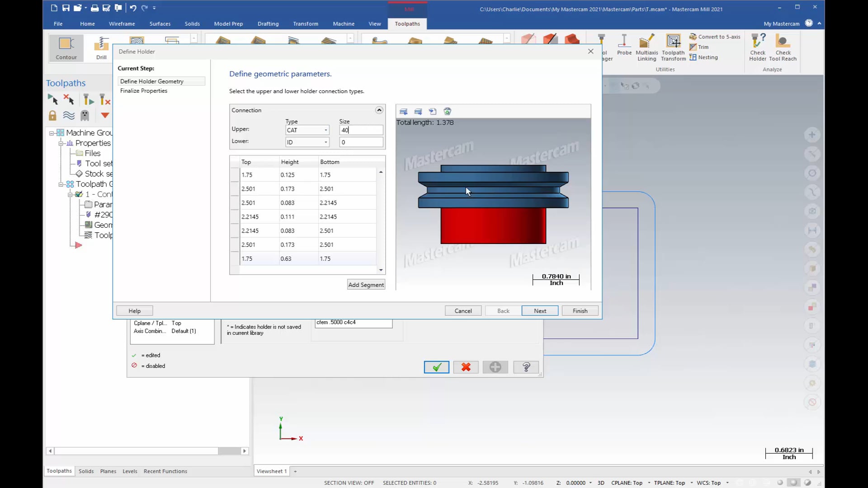Click the Mastercam help question icon
868x488 pixels.
pos(809,23)
